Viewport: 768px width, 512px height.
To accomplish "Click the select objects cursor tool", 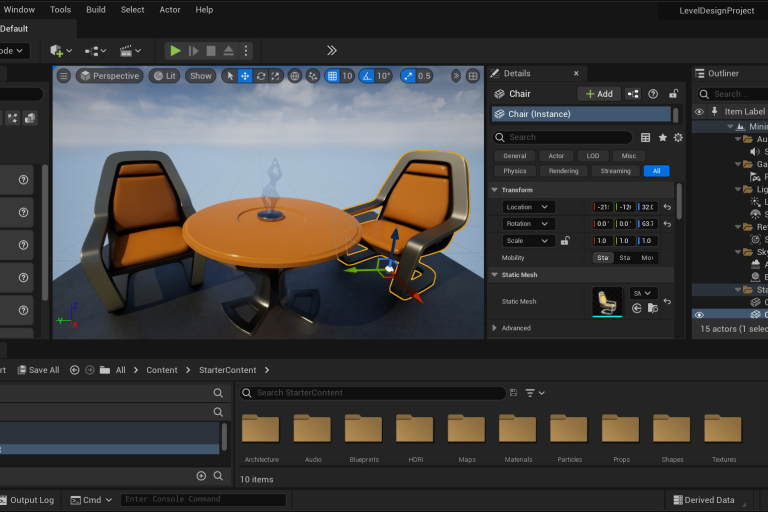I will (x=229, y=76).
